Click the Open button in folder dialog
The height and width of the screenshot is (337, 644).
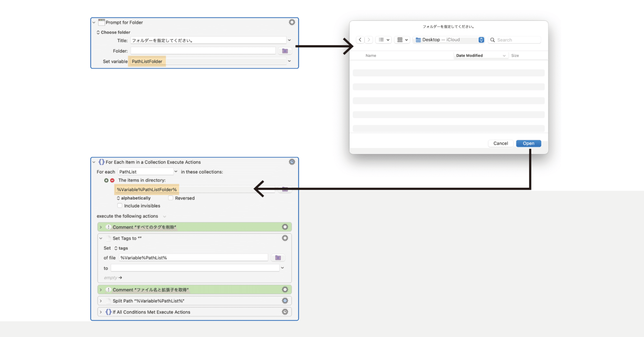[x=528, y=143]
